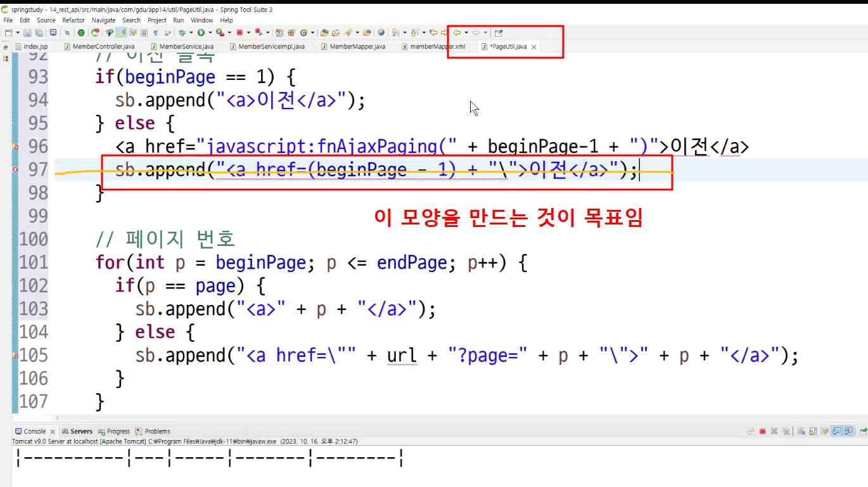Toggle Show Console on standard error icon
The image size is (868, 487).
[848, 431]
